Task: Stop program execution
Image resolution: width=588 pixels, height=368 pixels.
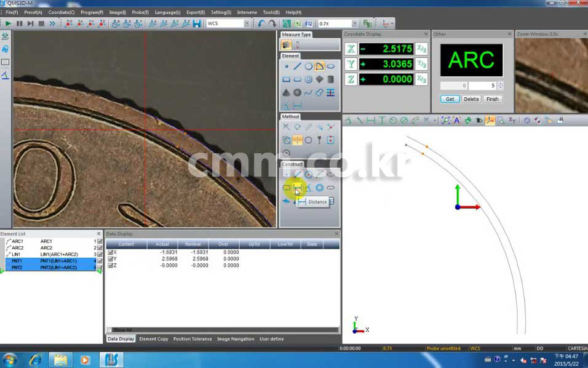Action: coord(41,23)
